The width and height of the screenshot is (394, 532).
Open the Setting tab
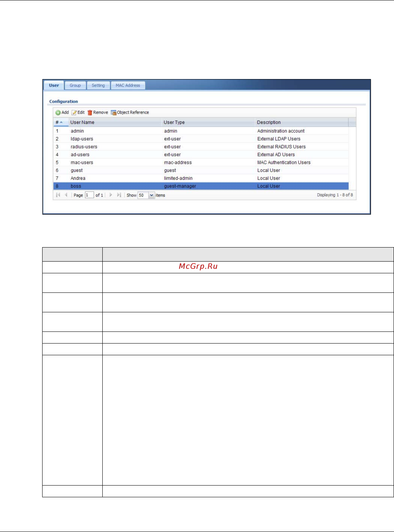(x=98, y=85)
